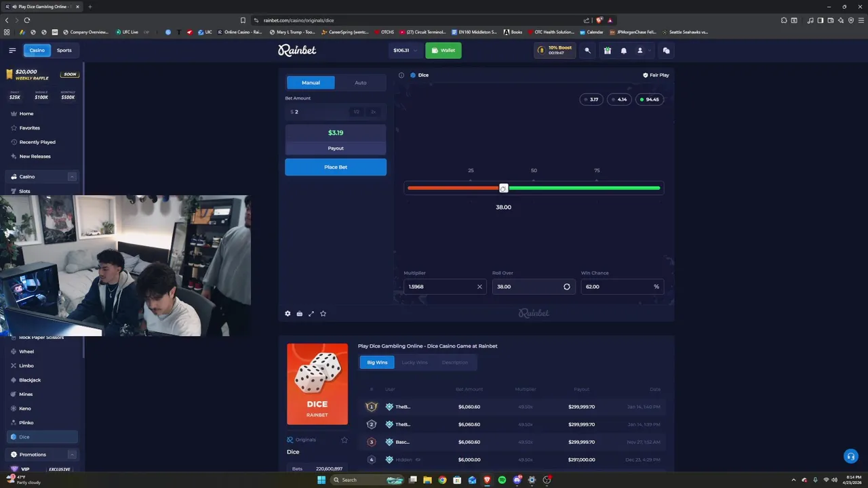Open File Explorer from the taskbar

427,480
